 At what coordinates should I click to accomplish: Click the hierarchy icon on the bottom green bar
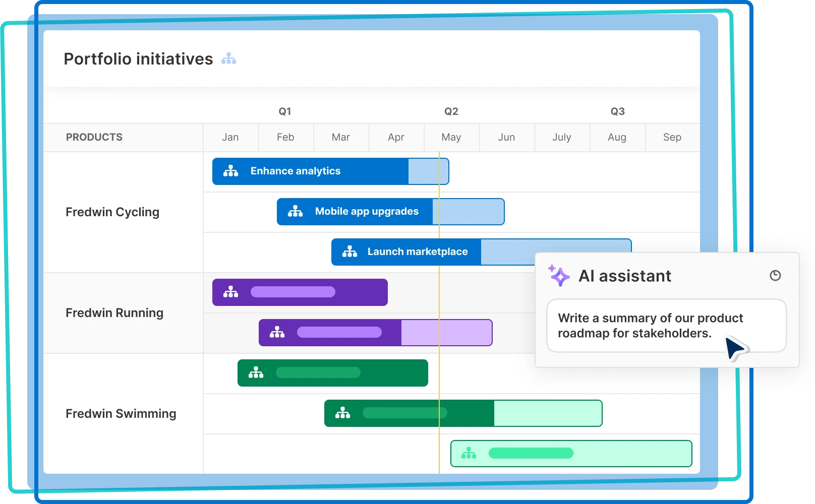pos(470,453)
